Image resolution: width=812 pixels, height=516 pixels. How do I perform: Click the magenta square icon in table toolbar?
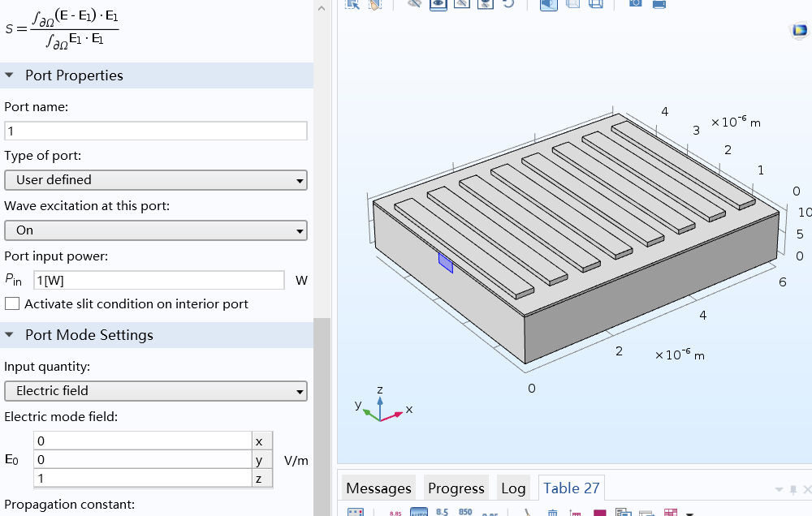coord(600,513)
